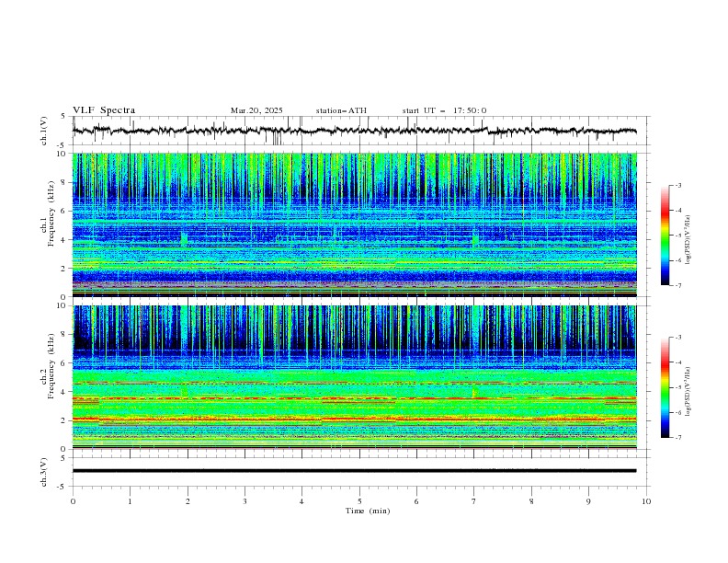728x563 pixels.
Task: Click time axis tick label "1"
Action: coord(130,501)
